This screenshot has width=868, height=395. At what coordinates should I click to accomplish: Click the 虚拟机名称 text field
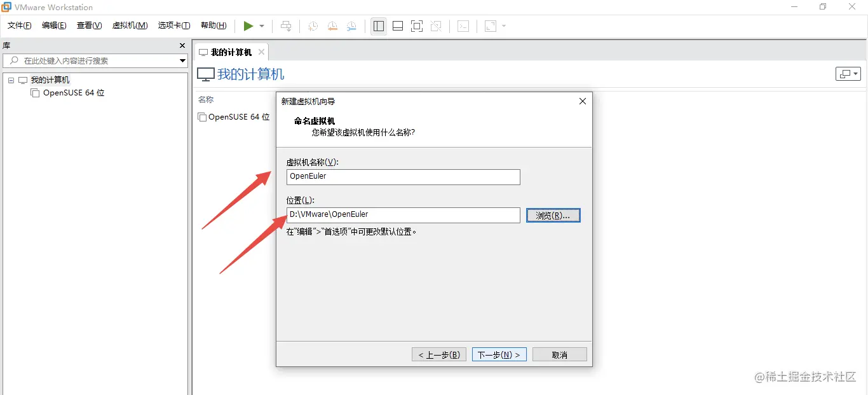[403, 176]
